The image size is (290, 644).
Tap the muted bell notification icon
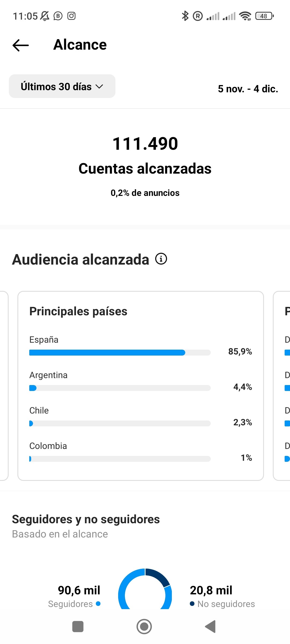[x=45, y=16]
